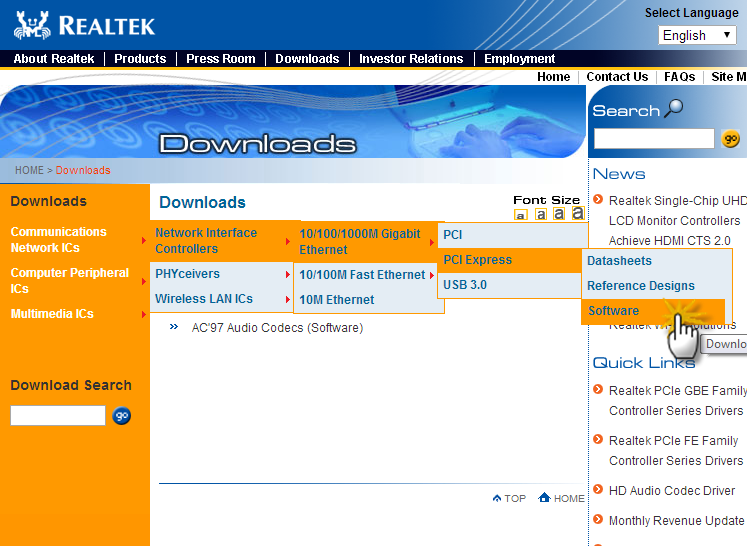The width and height of the screenshot is (747, 546).
Task: Expand 10/100/1000M Gigabit Ethernet submenu
Action: (x=432, y=243)
